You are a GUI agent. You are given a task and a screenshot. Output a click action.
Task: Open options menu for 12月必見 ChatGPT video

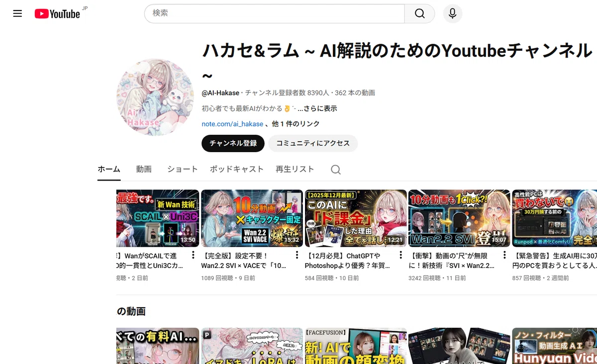click(x=400, y=255)
